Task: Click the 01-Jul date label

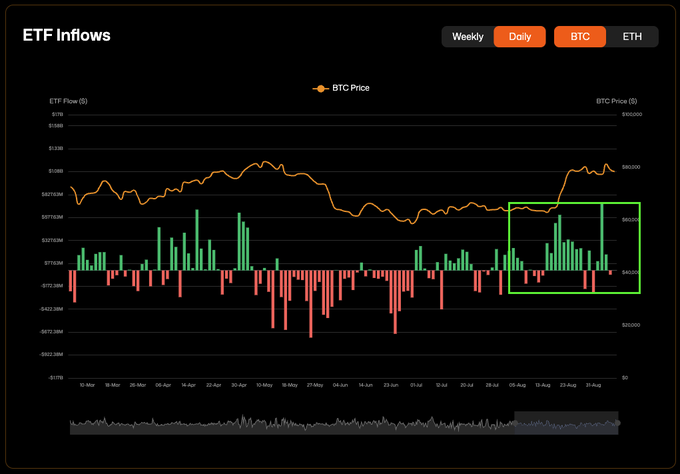Action: pos(416,385)
